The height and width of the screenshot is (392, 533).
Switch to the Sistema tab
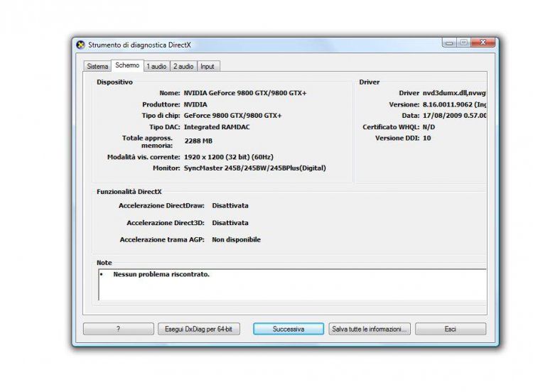coord(97,66)
